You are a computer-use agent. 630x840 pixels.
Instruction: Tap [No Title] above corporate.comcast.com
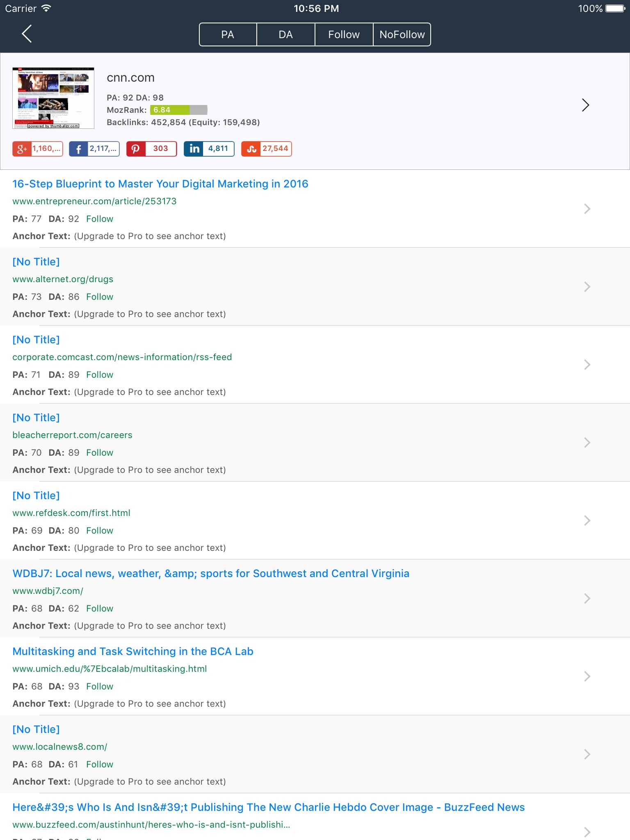(36, 340)
